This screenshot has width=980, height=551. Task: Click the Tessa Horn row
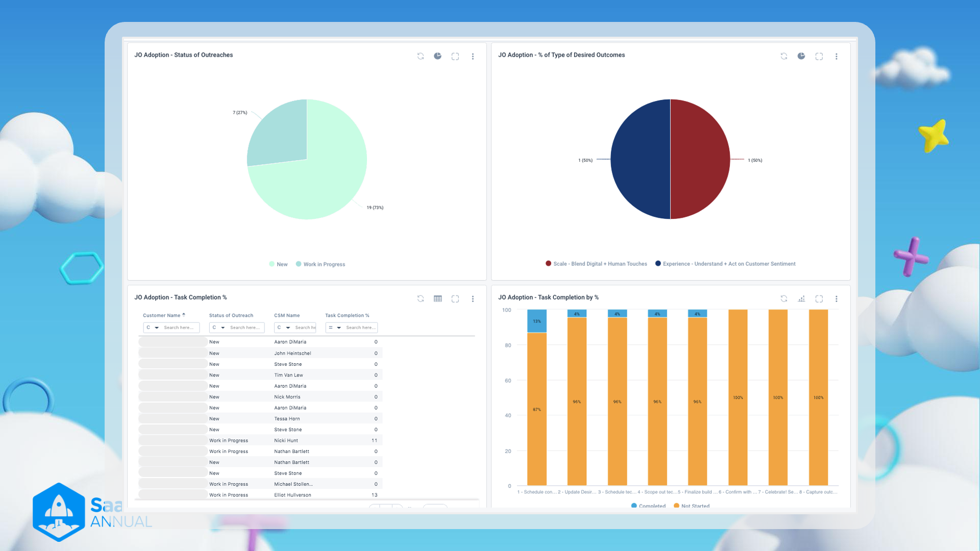tap(260, 419)
